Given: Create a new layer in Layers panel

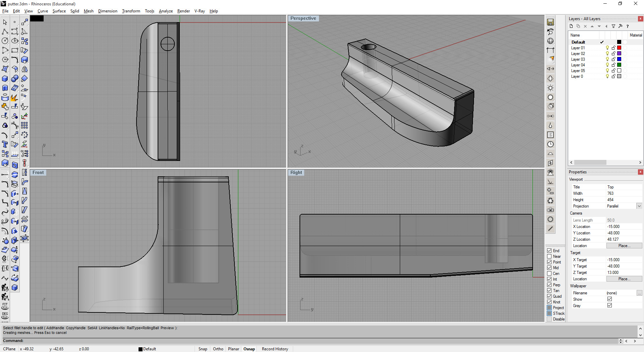Looking at the screenshot, I should (571, 26).
